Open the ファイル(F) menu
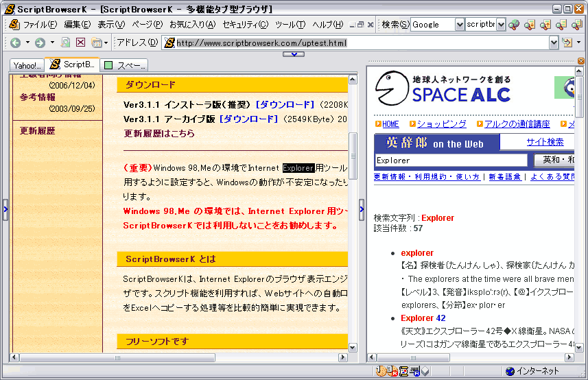 coord(40,25)
